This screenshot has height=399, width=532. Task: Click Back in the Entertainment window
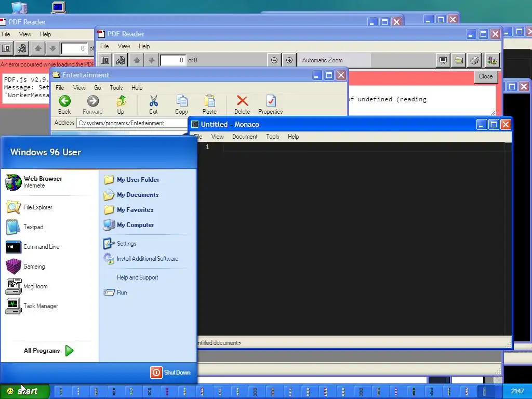click(x=64, y=104)
